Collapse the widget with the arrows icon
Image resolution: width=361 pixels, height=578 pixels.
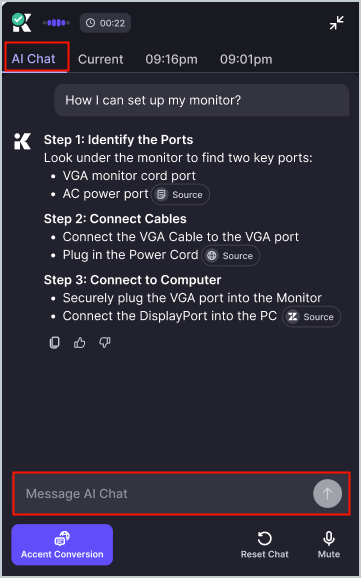[337, 23]
